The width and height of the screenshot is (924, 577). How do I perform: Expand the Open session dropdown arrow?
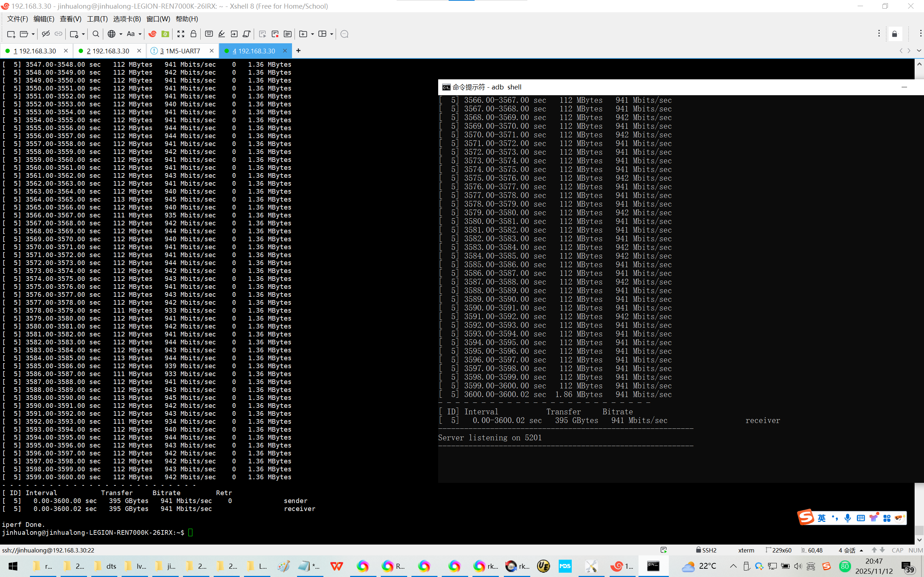33,34
